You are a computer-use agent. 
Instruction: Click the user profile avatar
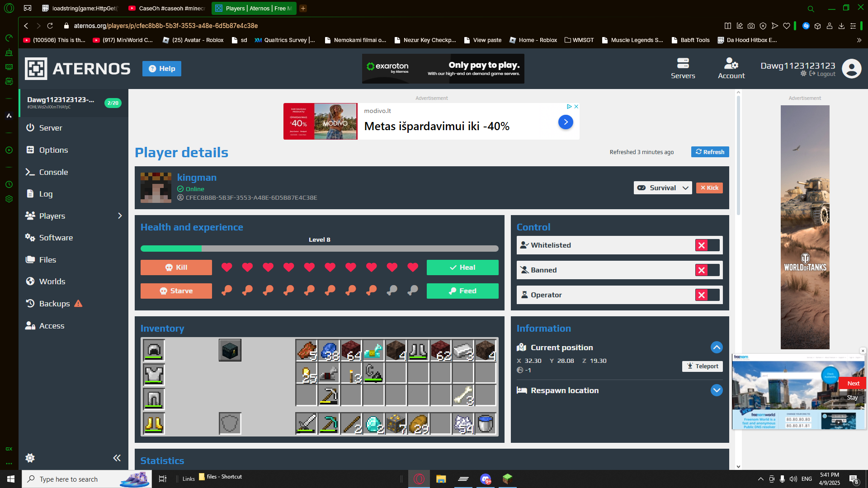pos(852,69)
